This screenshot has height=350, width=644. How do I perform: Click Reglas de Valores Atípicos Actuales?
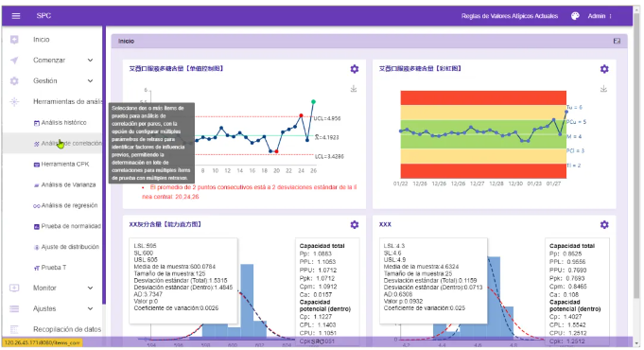coord(510,16)
